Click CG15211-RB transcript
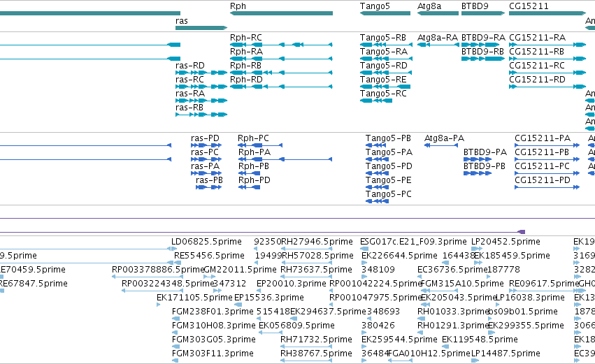The width and height of the screenshot is (595, 364). tap(547, 59)
